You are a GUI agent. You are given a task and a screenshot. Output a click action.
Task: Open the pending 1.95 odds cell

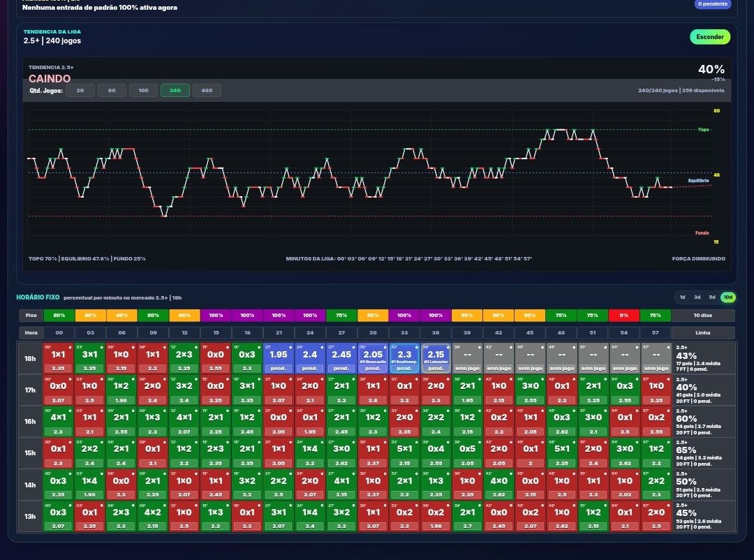(x=279, y=358)
